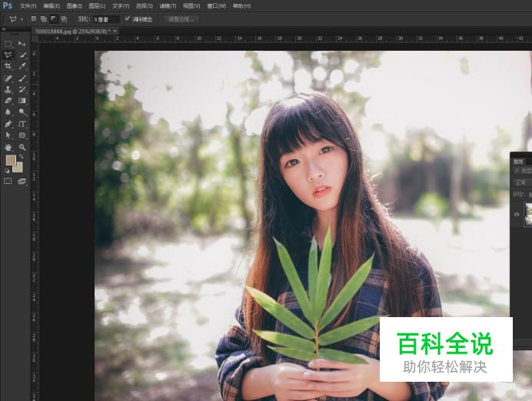532x401 pixels.
Task: Select the Brush tool
Action: coord(22,79)
